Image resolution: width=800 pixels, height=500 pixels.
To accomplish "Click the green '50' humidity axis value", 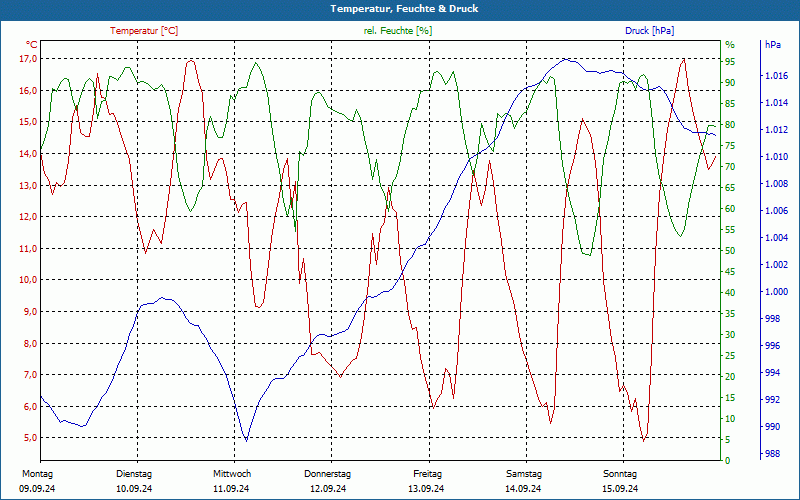I will 730,251.
